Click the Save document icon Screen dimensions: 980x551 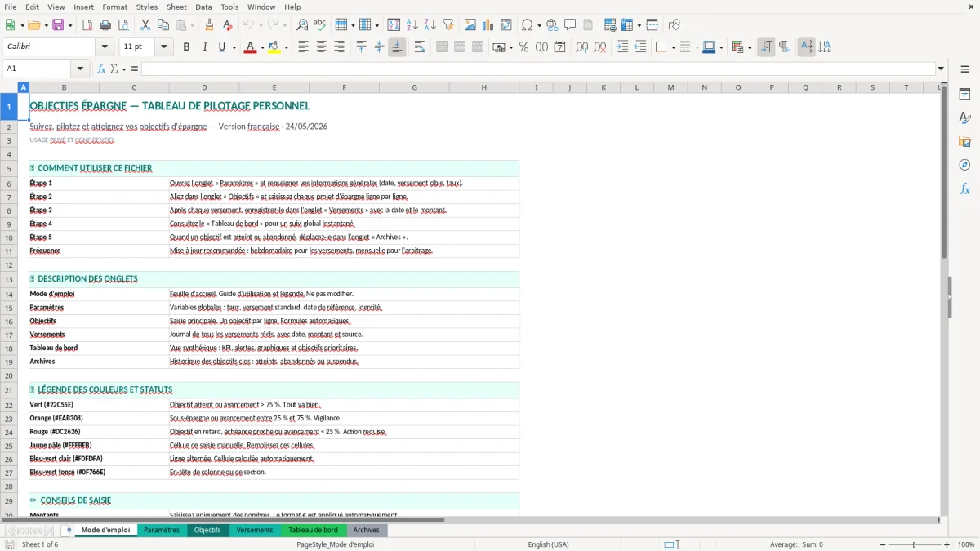(58, 25)
